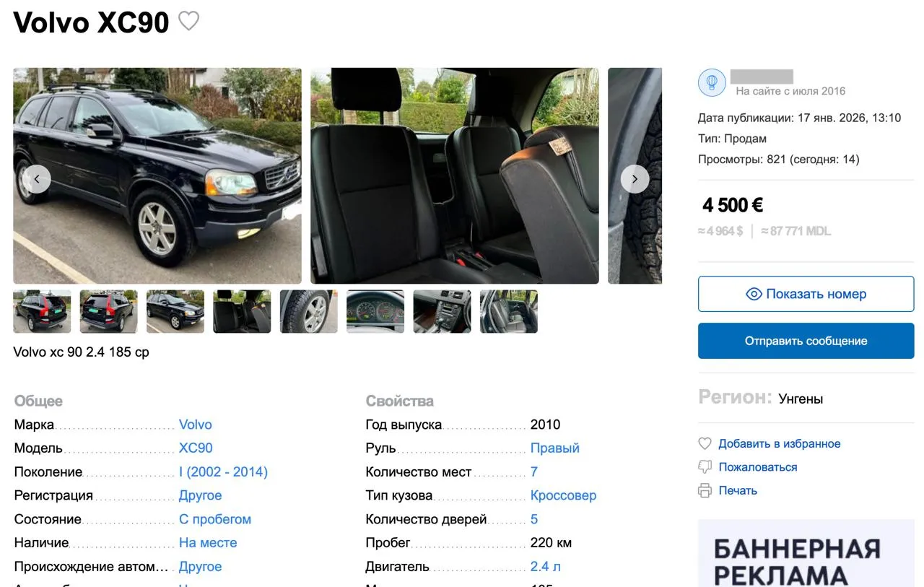Click the БАННЕРНАЯ РЕКЛАМА banner
924x587 pixels.
(x=806, y=553)
